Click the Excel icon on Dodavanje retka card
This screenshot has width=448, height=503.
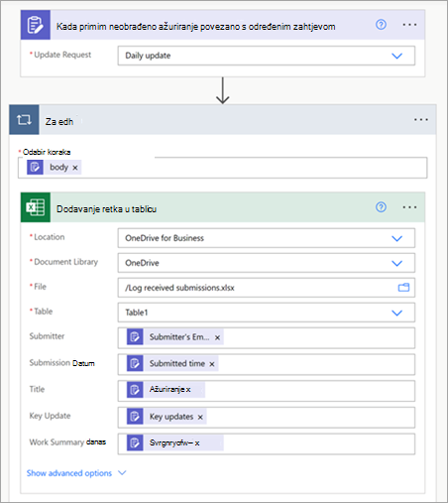[36, 207]
